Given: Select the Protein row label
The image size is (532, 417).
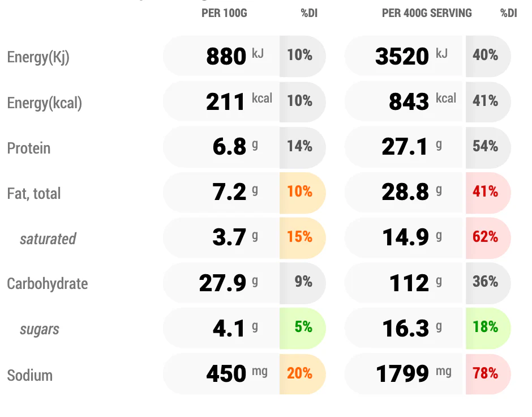Looking at the screenshot, I should [x=29, y=148].
